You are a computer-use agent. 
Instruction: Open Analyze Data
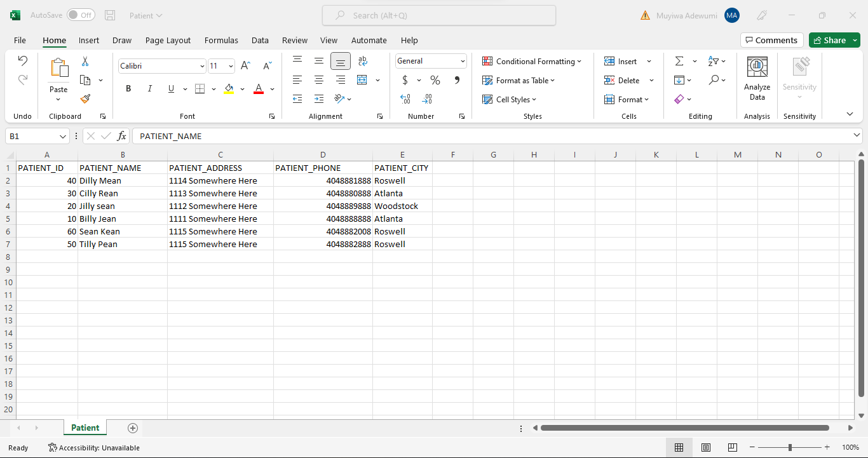[x=757, y=79]
